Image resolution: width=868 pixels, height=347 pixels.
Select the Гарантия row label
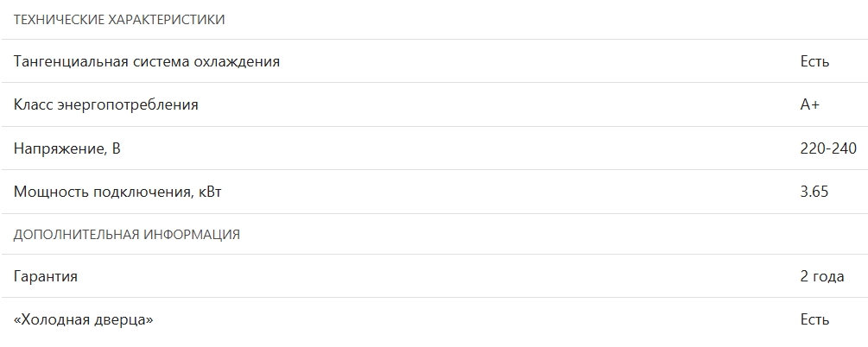(x=46, y=277)
